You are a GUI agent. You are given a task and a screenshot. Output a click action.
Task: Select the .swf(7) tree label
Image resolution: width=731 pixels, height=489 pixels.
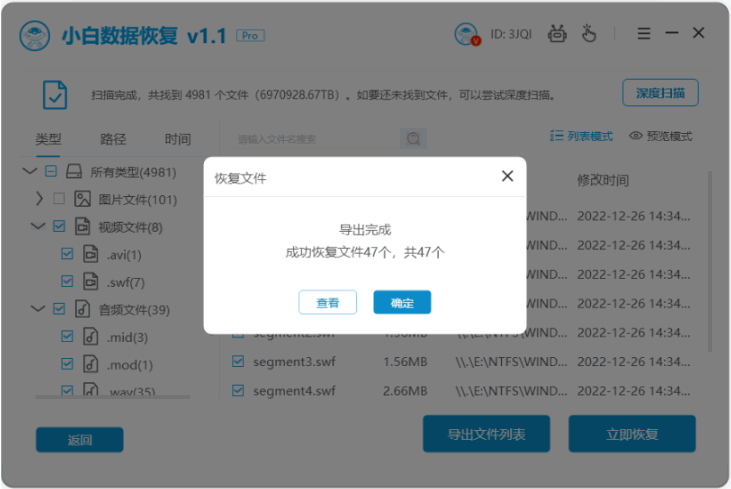tap(126, 282)
